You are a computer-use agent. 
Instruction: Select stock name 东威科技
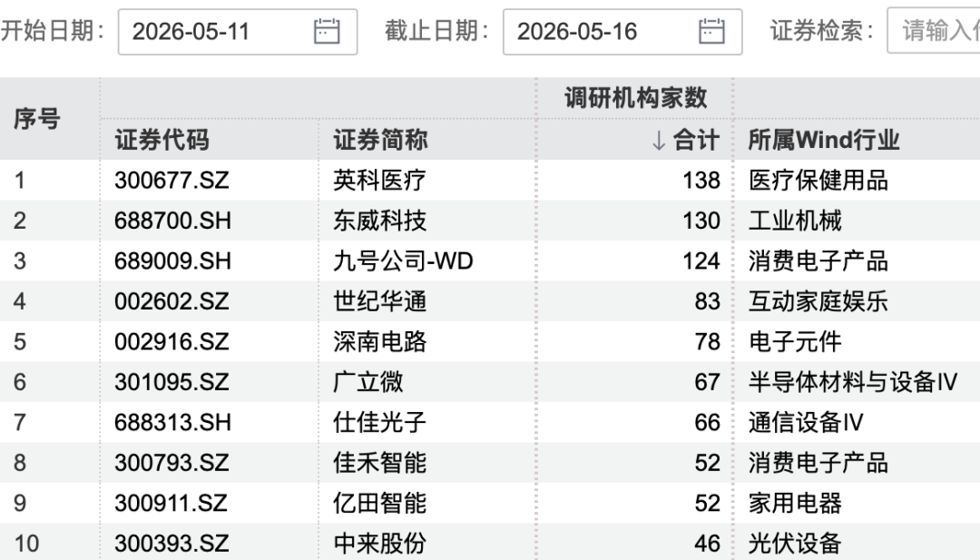pyautogui.click(x=380, y=221)
